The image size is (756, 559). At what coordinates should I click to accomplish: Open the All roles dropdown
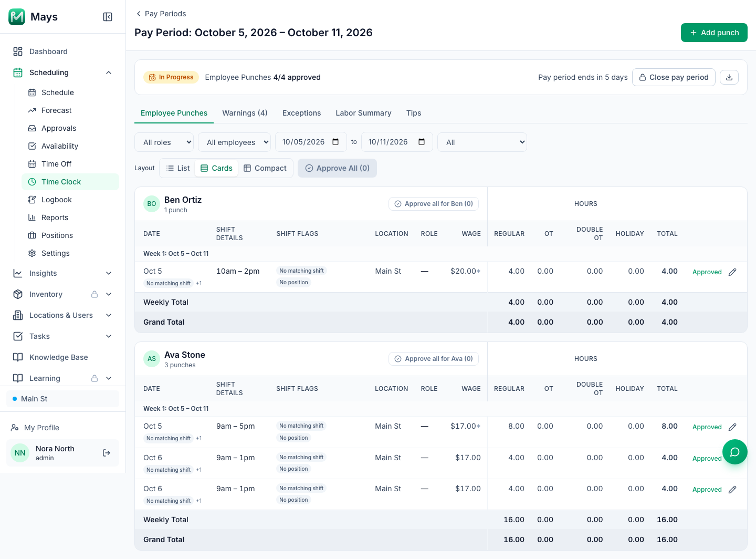tap(164, 142)
